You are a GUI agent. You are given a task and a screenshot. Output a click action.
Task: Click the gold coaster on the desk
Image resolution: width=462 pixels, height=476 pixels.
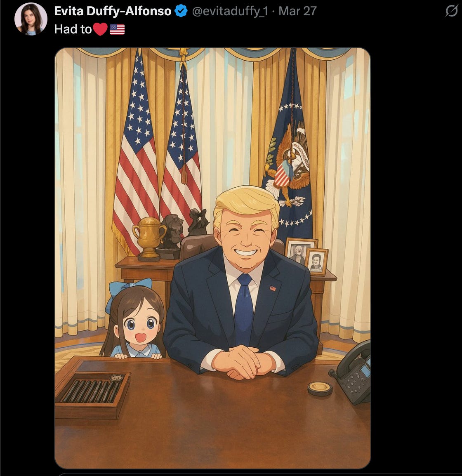pyautogui.click(x=320, y=389)
